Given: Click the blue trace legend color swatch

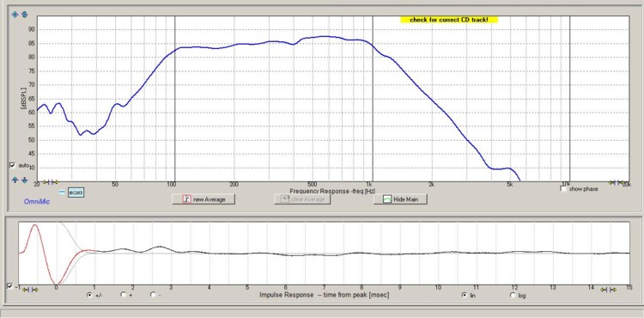Looking at the screenshot, I should coord(62,192).
